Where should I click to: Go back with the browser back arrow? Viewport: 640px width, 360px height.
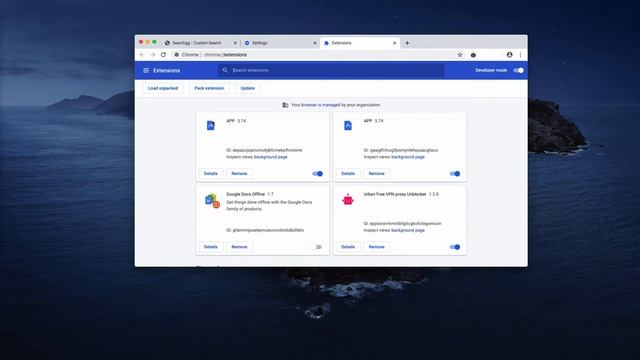(x=142, y=55)
